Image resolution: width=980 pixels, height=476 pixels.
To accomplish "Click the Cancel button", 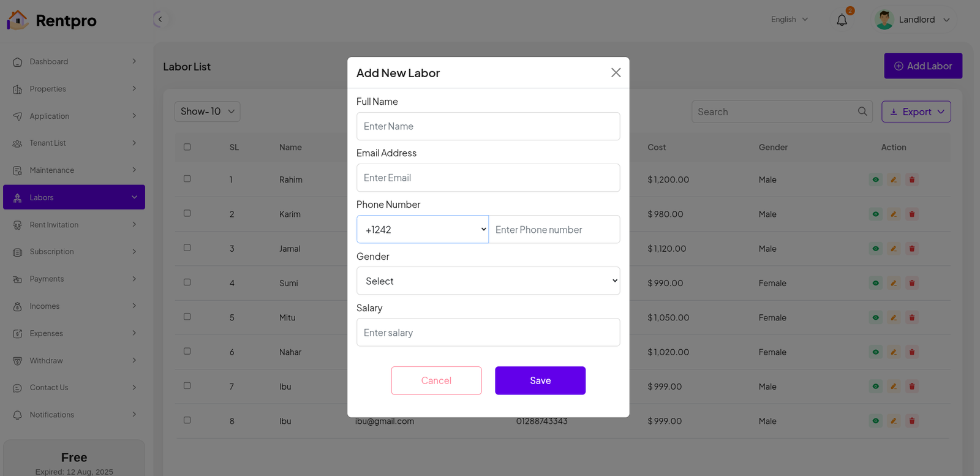I will coord(436,380).
